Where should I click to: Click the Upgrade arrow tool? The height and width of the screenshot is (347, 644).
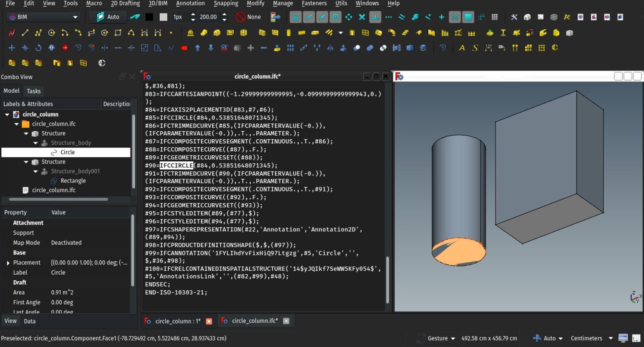tap(198, 48)
